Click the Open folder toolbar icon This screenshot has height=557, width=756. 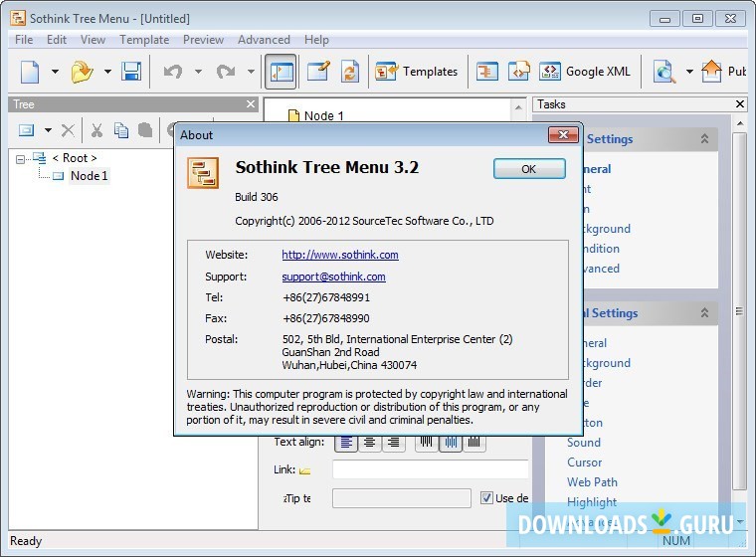[82, 72]
